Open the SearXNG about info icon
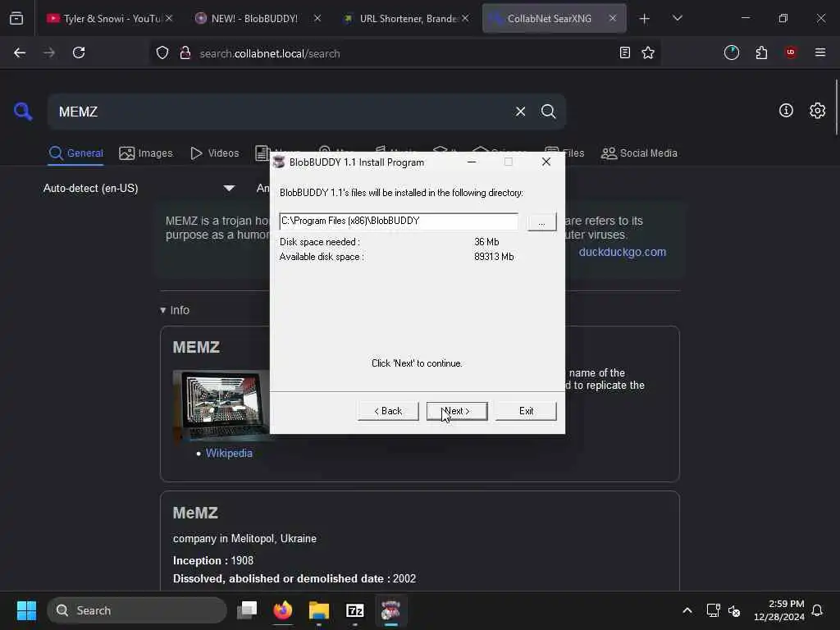The height and width of the screenshot is (630, 840). tap(786, 111)
